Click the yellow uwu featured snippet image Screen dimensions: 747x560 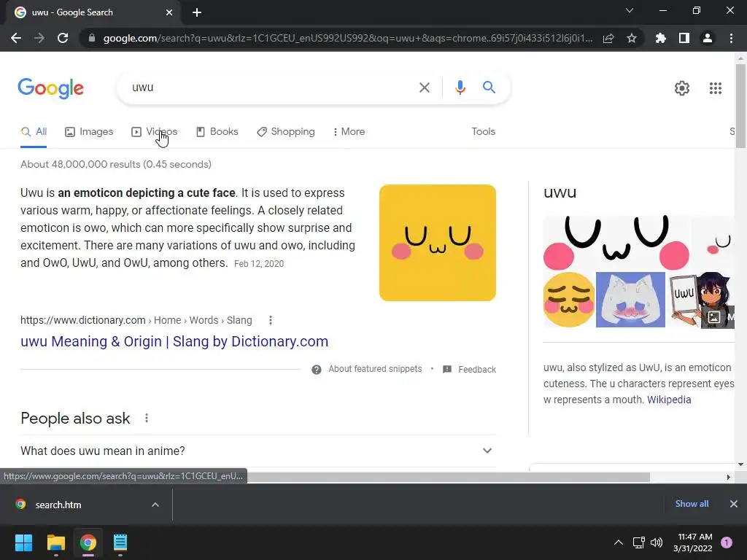[x=438, y=243]
